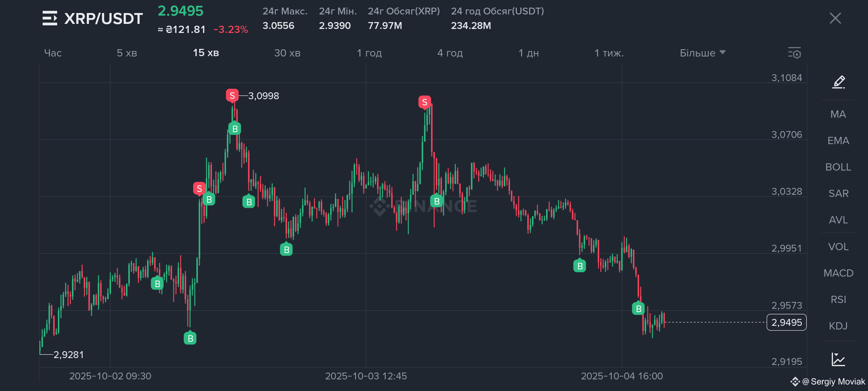Toggle the BOLL indicator
This screenshot has width=868, height=391.
click(x=838, y=167)
